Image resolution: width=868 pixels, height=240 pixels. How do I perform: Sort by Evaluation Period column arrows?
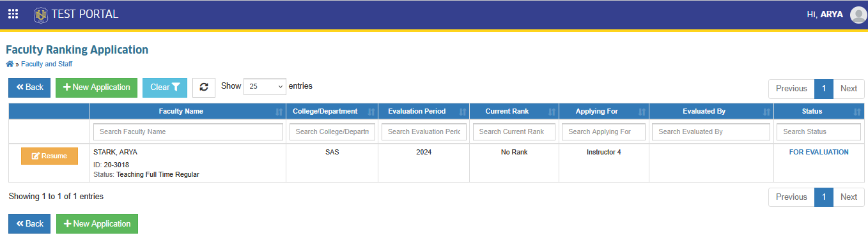[462, 112]
